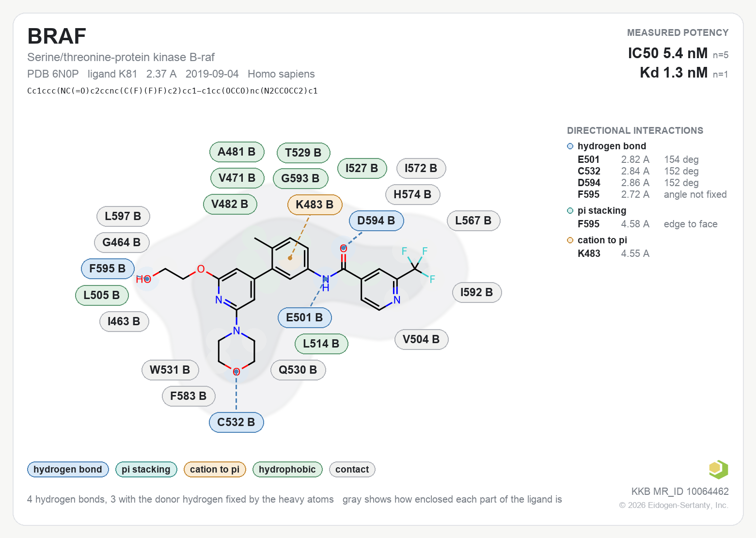Click residue label V504 B
The width and height of the screenshot is (756, 538).
[422, 340]
